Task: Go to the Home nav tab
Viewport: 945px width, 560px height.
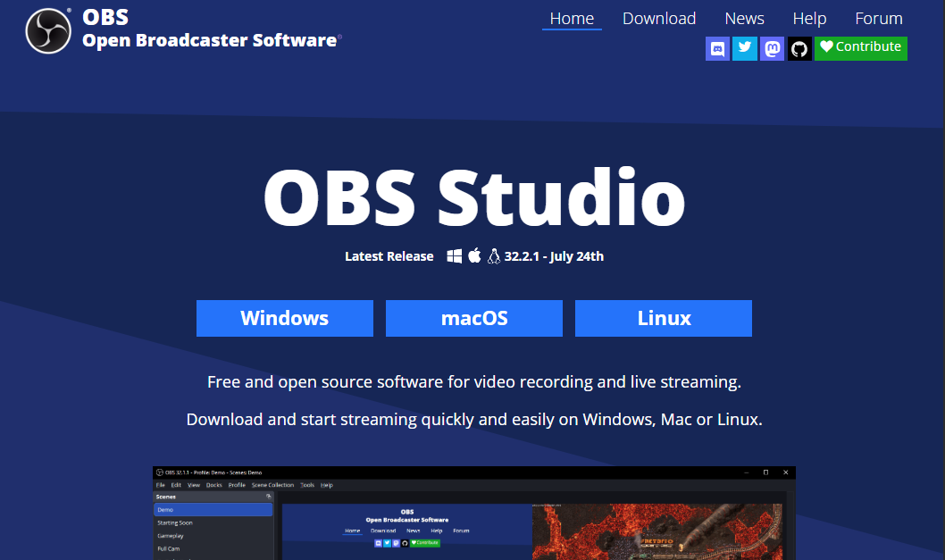Action: pyautogui.click(x=572, y=19)
